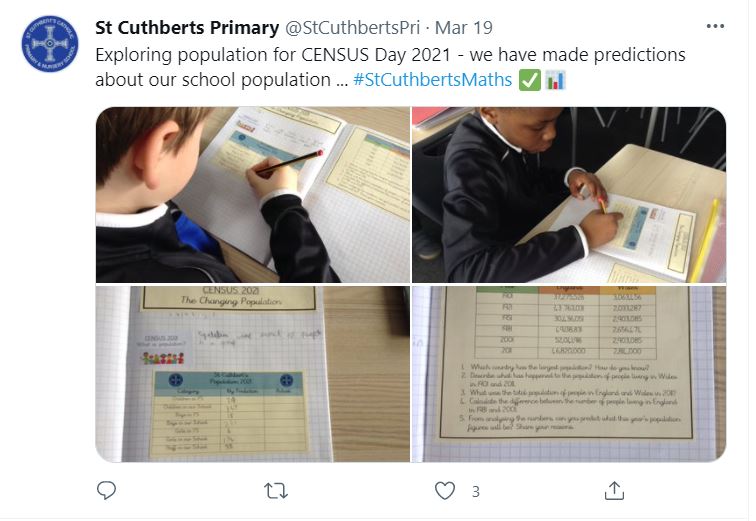Open photo of boy writing with red-tipped pencil
Screen dimensions: 756x521
(x=253, y=195)
